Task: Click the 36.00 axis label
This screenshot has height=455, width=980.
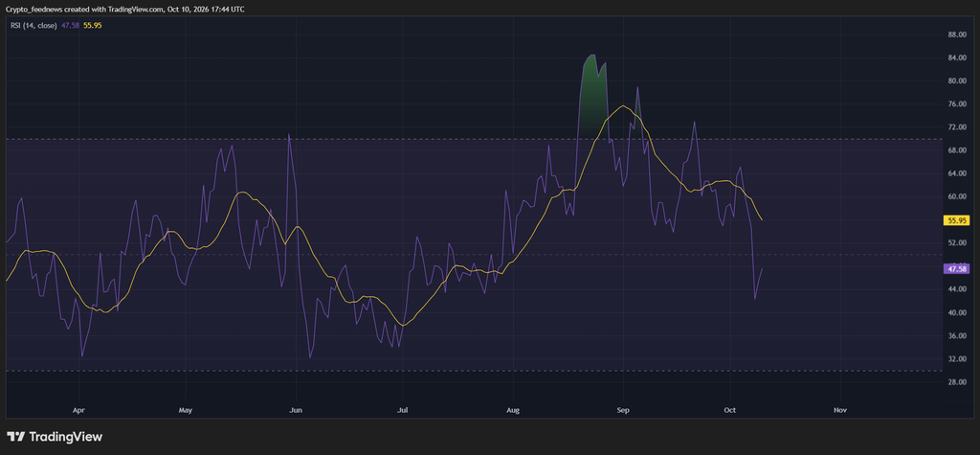Action: (x=957, y=335)
